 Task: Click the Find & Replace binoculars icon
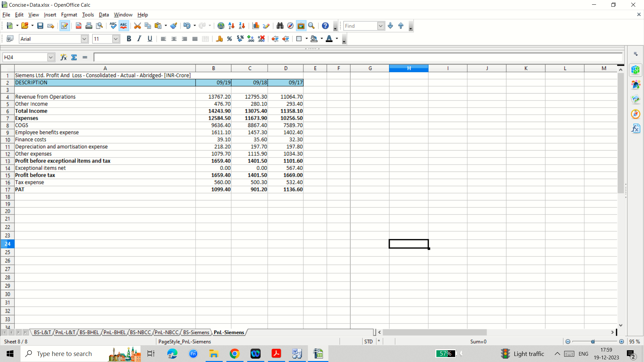point(280,26)
